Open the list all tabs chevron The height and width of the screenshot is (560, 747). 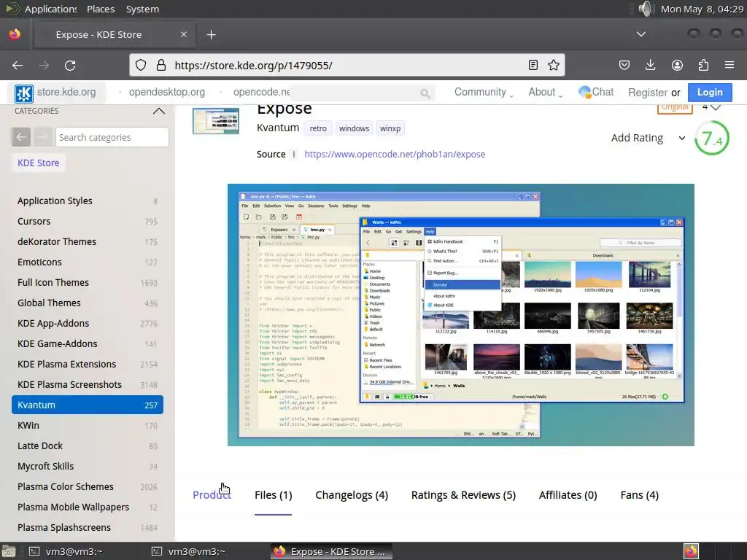(641, 34)
